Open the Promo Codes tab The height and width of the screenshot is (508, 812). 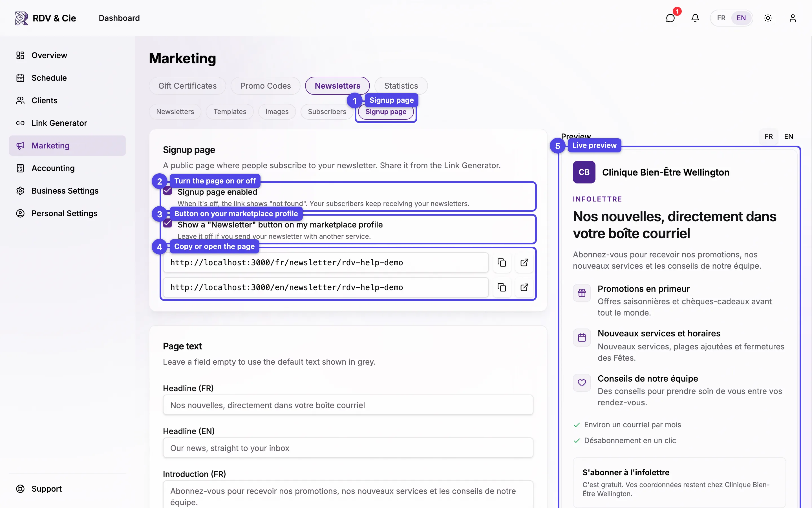pyautogui.click(x=265, y=86)
